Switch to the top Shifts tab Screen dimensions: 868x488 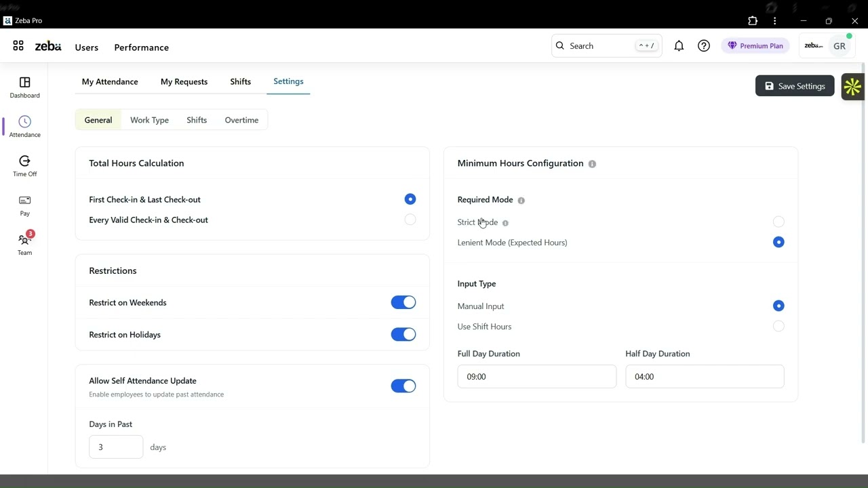(x=241, y=81)
